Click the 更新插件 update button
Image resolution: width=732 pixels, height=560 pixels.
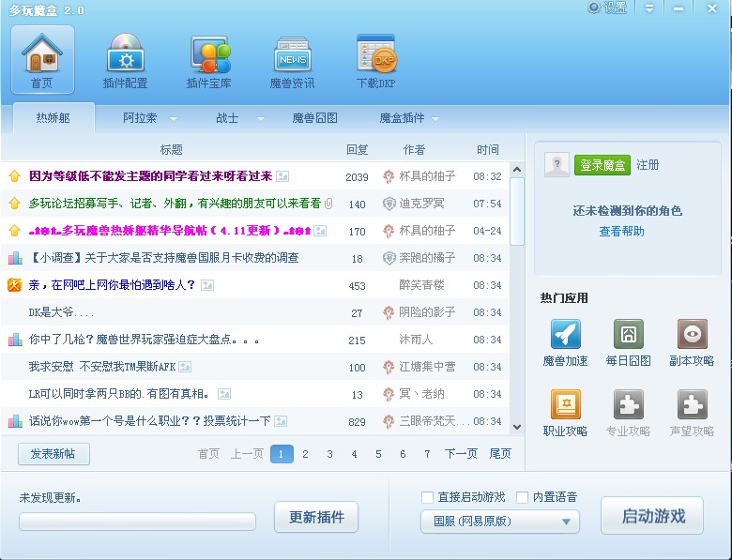[316, 517]
